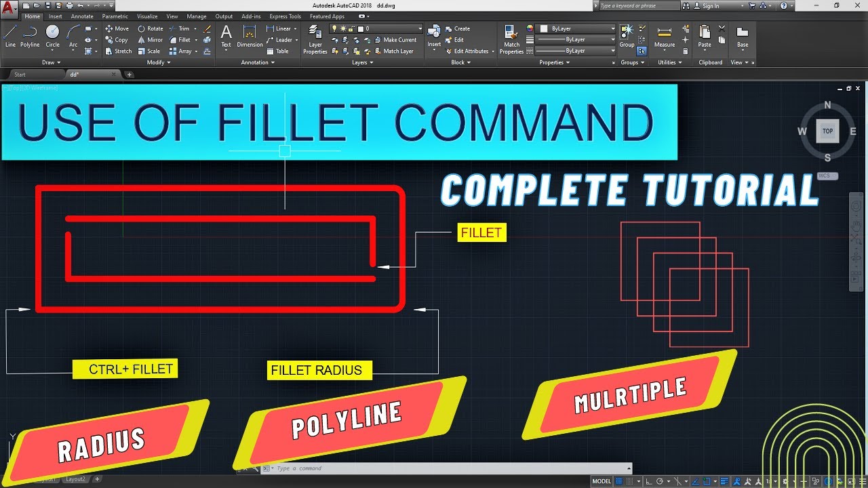This screenshot has height=488, width=868.
Task: Switch to the Parametric tab
Action: [115, 16]
